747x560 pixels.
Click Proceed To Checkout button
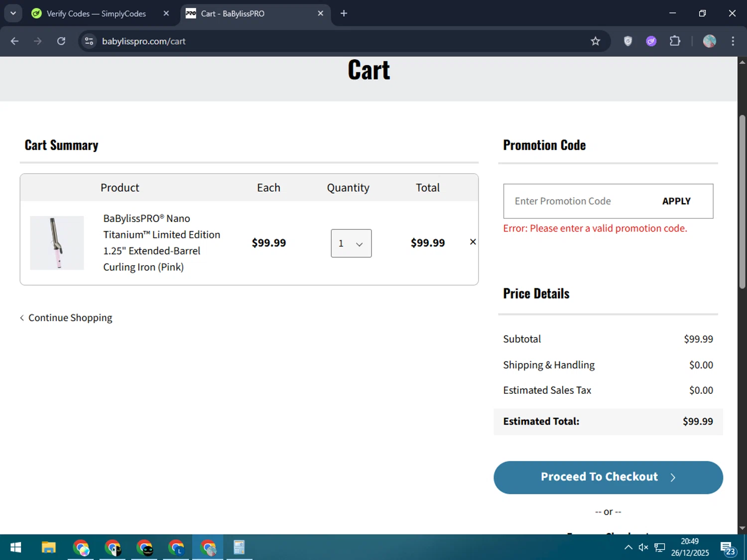pos(608,477)
